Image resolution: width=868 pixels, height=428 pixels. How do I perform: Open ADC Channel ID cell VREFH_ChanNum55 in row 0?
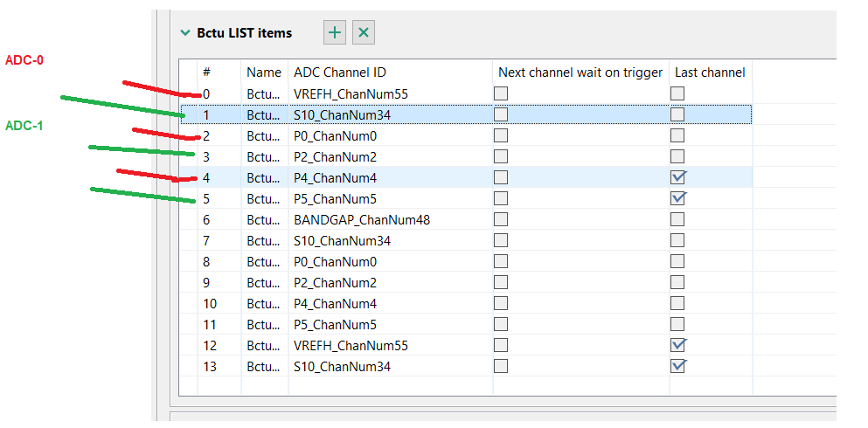pos(351,93)
